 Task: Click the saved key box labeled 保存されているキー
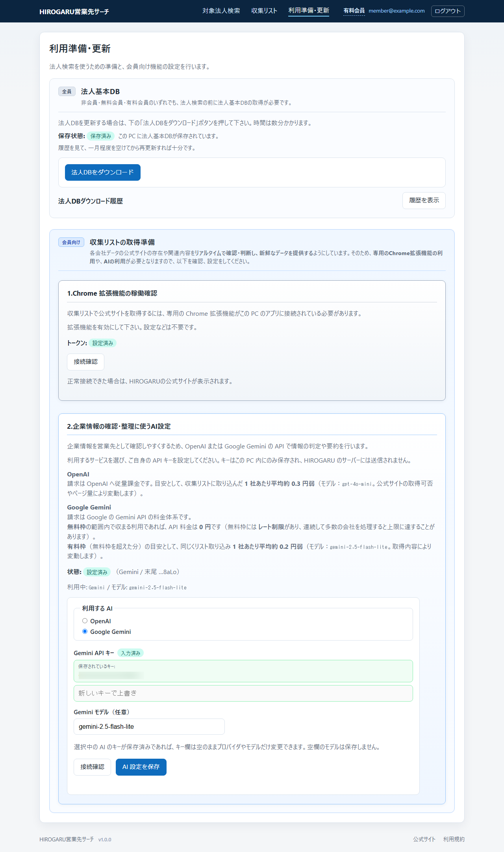click(243, 671)
